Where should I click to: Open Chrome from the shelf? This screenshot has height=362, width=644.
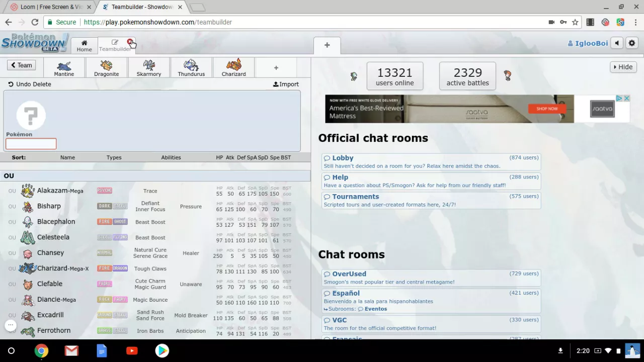pos(41,350)
